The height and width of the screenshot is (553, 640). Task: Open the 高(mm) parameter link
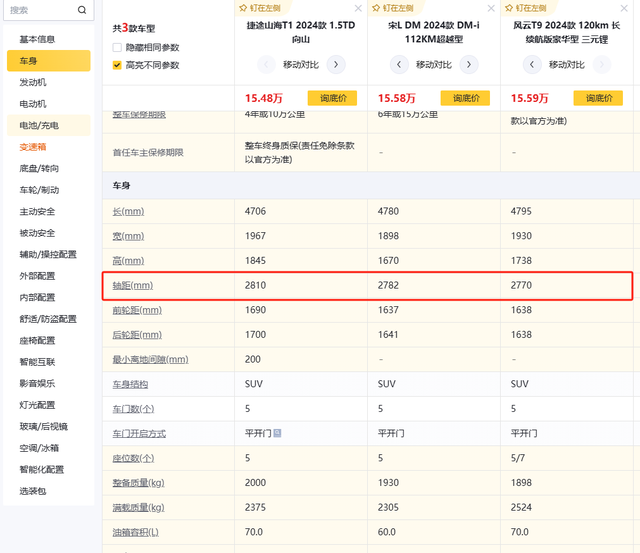coord(128,260)
